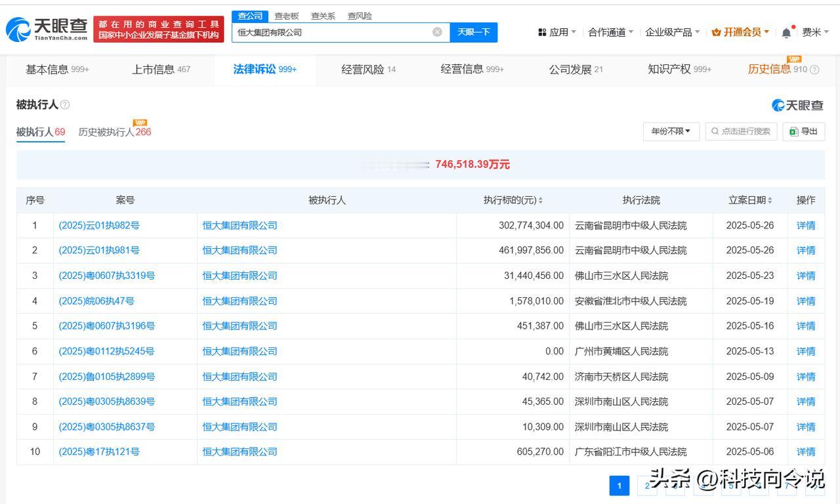
Task: Open case (2025)云01执982号
Action: (99, 225)
